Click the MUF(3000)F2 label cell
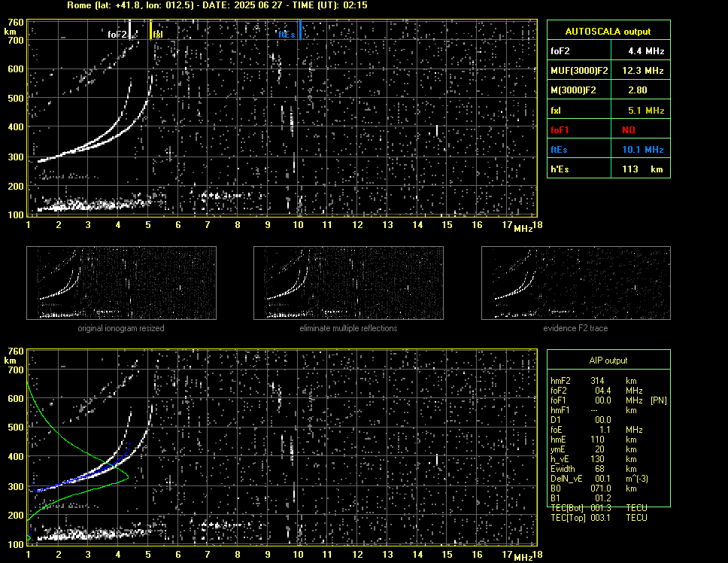The image size is (728, 563). click(x=579, y=70)
